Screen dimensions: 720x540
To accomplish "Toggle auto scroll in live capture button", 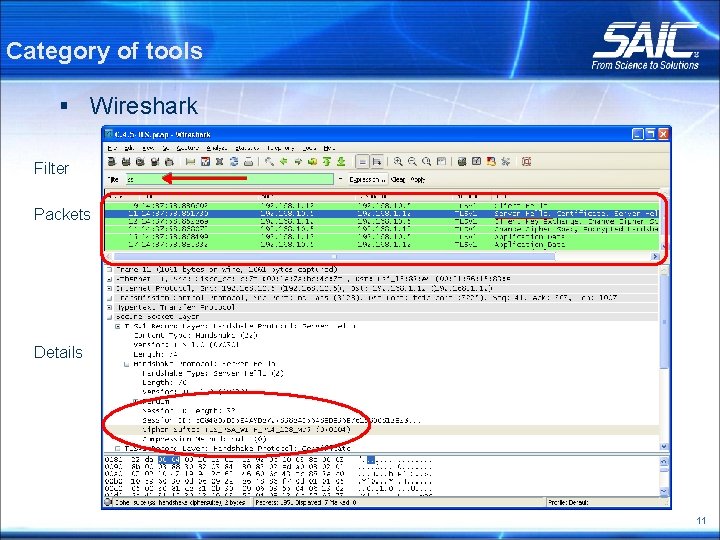I will click(377, 162).
